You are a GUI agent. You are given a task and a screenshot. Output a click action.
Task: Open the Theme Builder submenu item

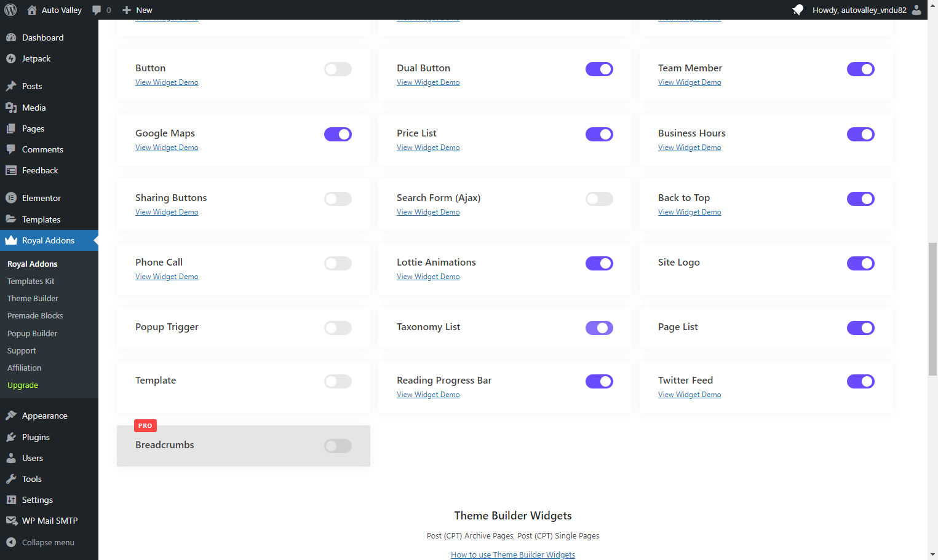(x=33, y=298)
